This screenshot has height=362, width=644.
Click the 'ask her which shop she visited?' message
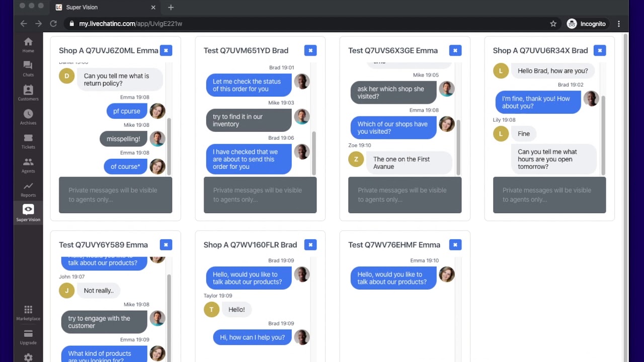pos(393,93)
